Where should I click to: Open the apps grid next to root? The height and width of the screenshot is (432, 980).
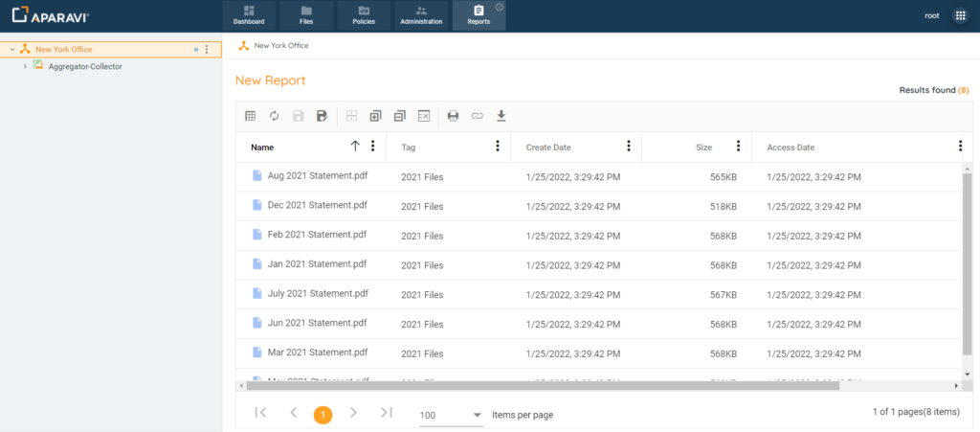click(x=960, y=15)
